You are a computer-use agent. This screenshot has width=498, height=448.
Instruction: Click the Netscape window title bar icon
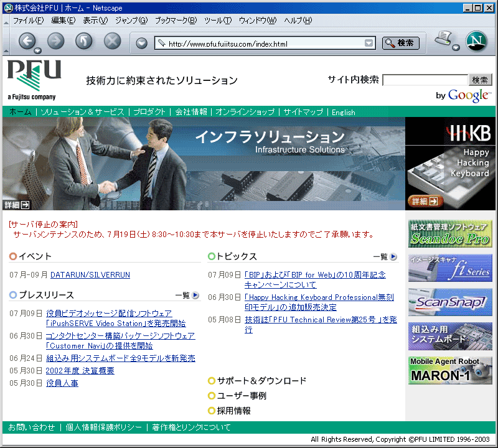(8, 8)
